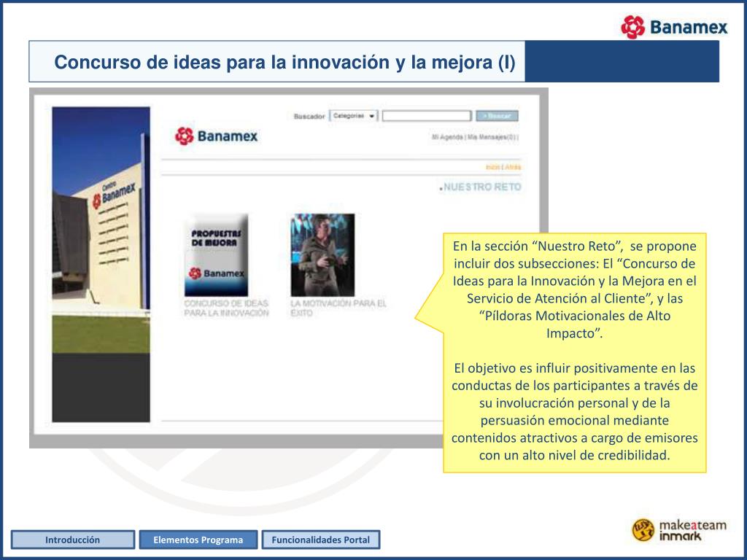This screenshot has height=560, width=747.
Task: Go back with the Atrás link
Action: click(x=513, y=167)
